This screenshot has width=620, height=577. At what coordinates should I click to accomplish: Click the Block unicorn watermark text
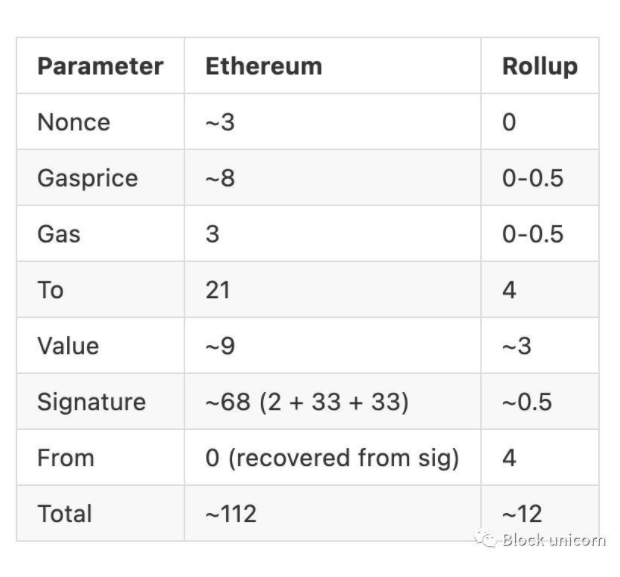[553, 540]
